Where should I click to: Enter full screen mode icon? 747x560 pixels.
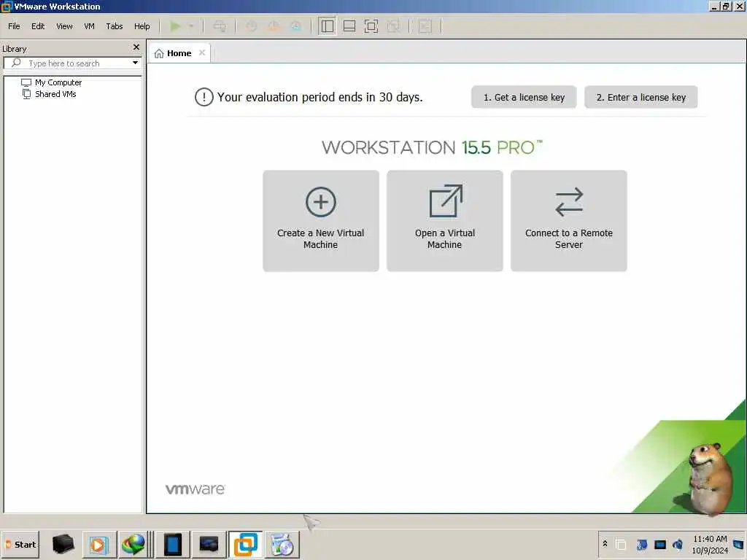(x=371, y=26)
